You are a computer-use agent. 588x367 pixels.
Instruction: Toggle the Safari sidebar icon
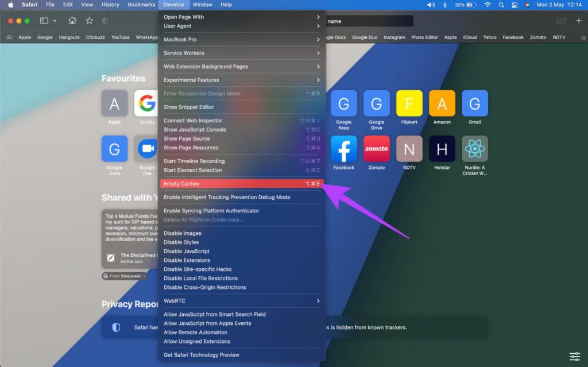pyautogui.click(x=44, y=21)
